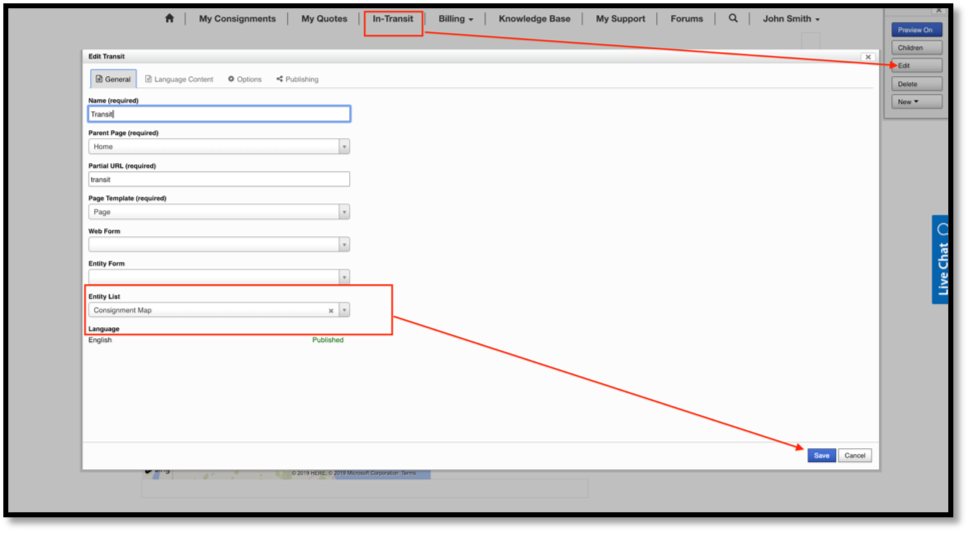Open the Publishing tab

point(297,79)
